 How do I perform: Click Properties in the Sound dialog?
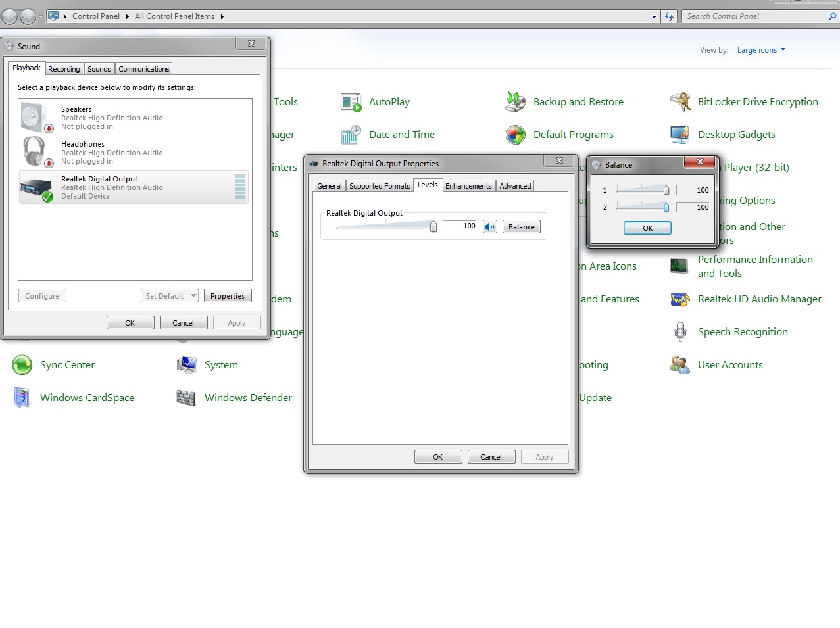[228, 296]
